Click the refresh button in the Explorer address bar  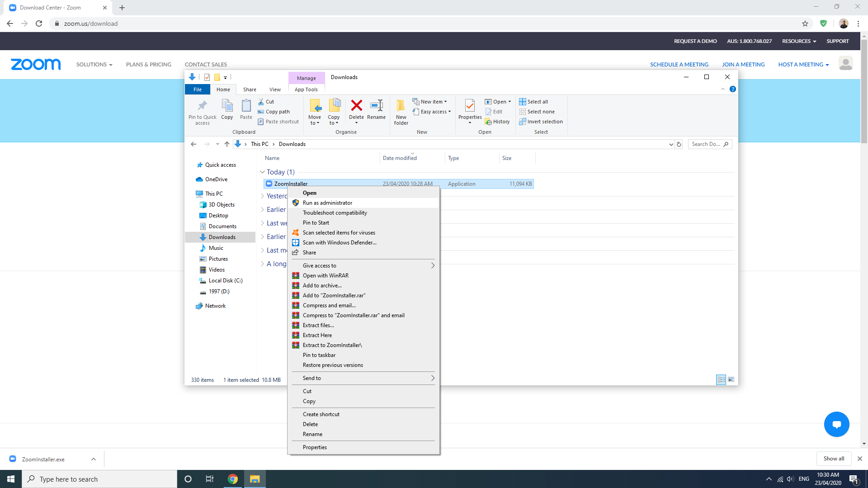point(679,144)
